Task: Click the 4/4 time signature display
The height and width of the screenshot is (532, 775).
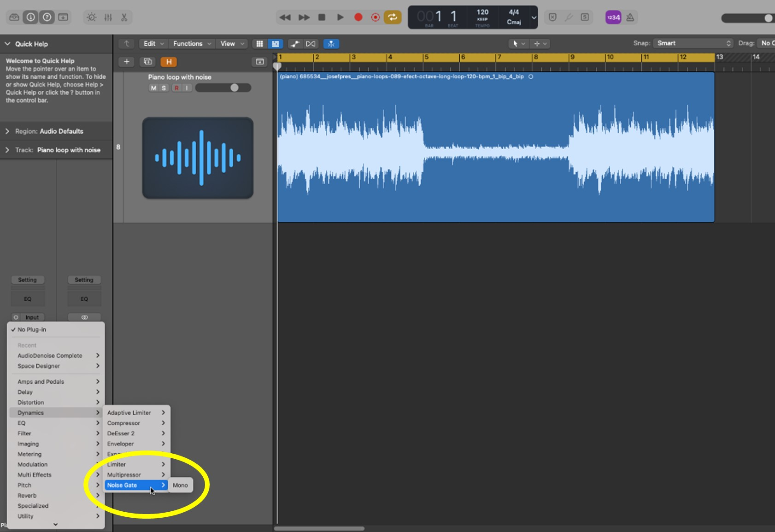Action: 514,12
